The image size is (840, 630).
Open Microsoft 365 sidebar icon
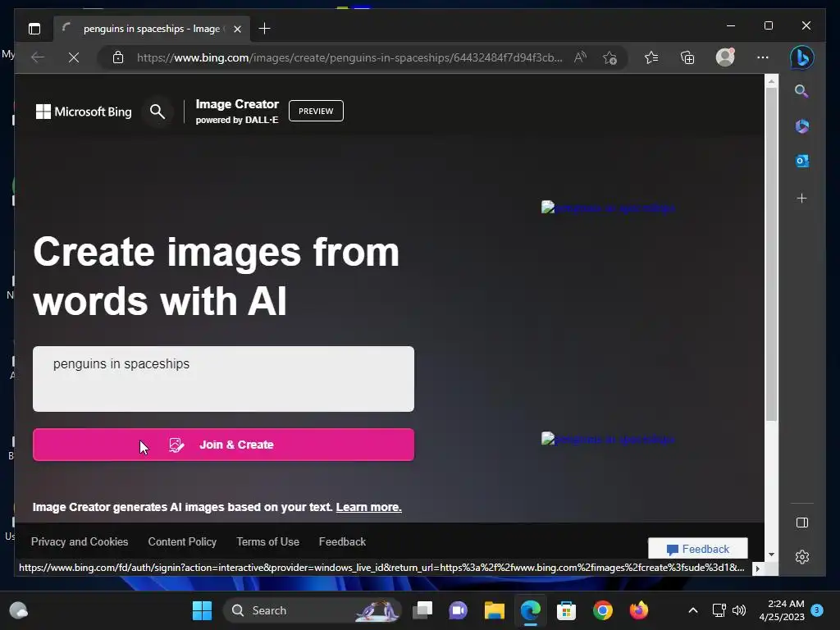tap(802, 126)
